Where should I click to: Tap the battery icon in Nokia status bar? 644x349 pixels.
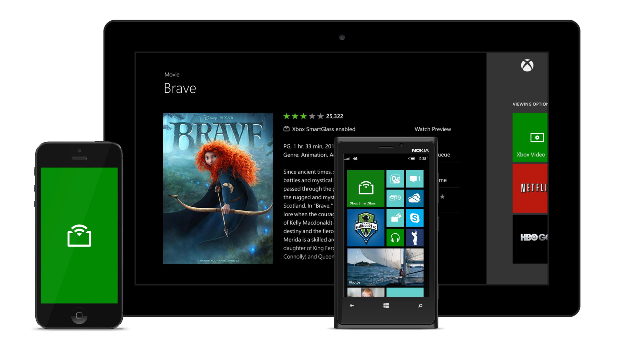pos(411,158)
